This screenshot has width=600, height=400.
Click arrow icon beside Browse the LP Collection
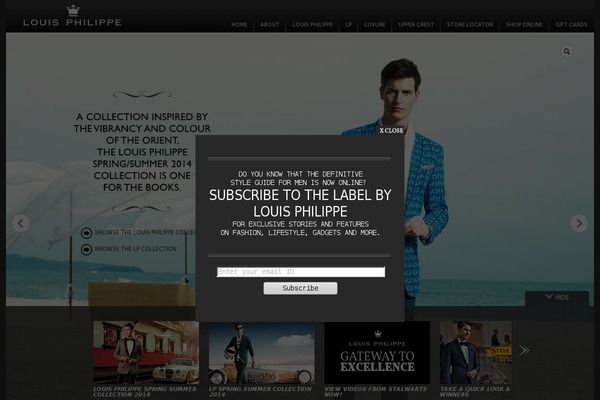click(x=86, y=250)
